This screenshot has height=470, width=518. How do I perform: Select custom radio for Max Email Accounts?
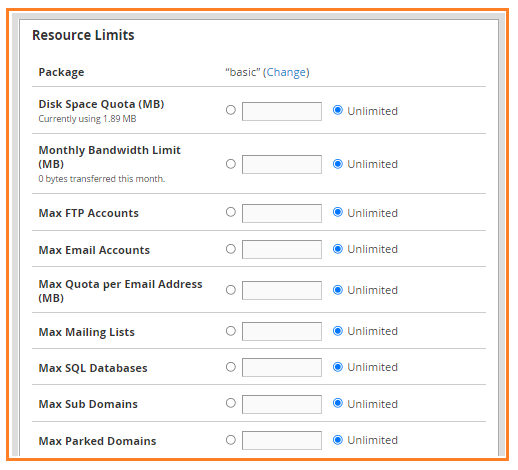tap(231, 249)
